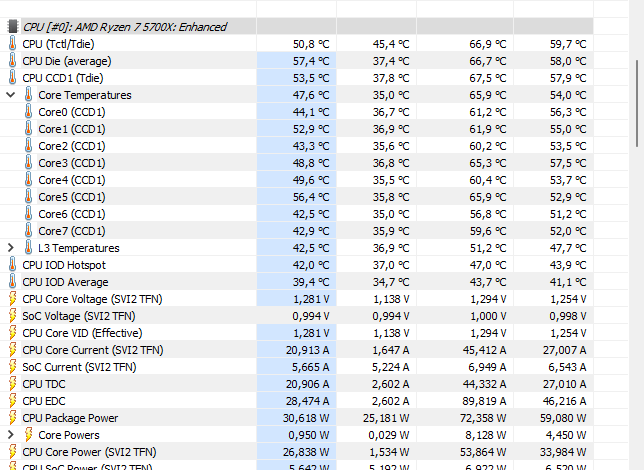Select the Core Powers row label

tap(69, 435)
